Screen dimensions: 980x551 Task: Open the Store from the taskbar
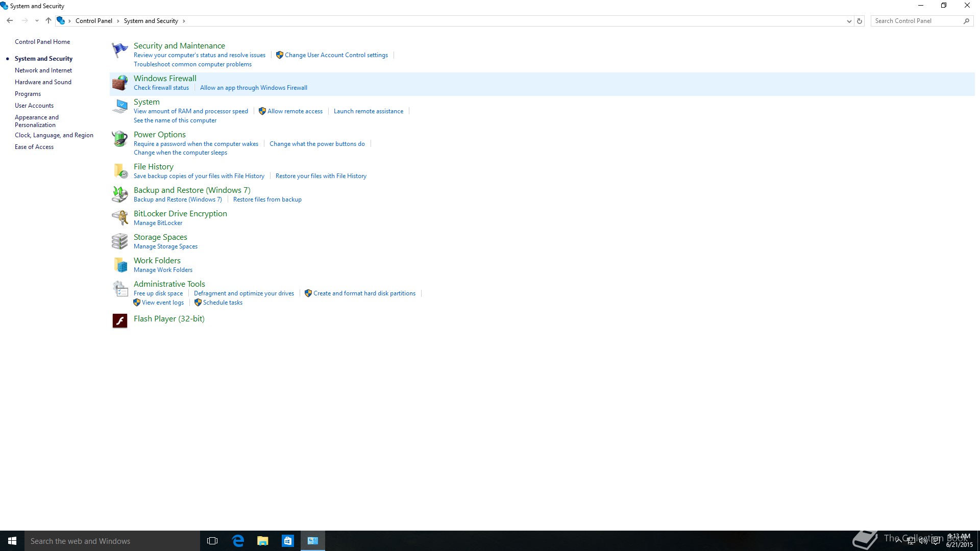(x=288, y=541)
